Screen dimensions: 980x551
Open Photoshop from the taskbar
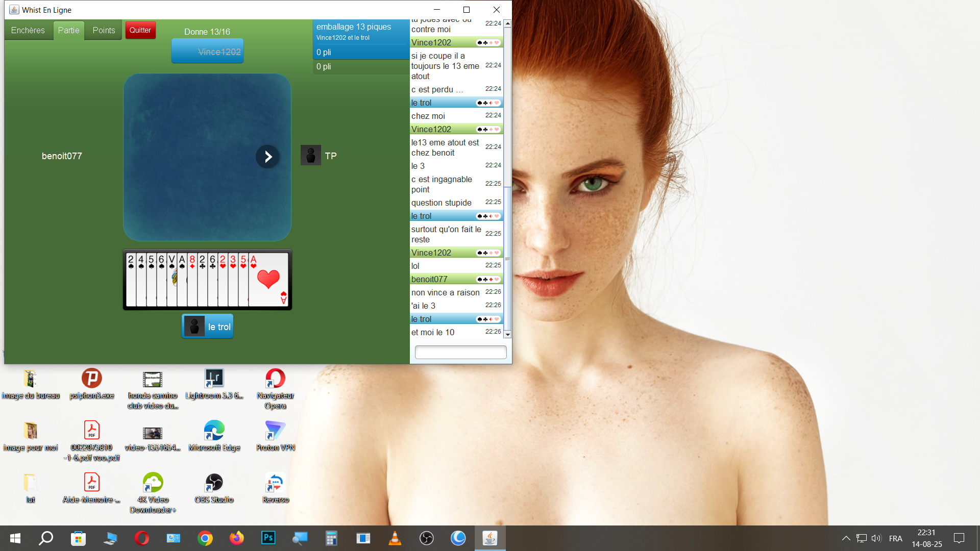[268, 538]
